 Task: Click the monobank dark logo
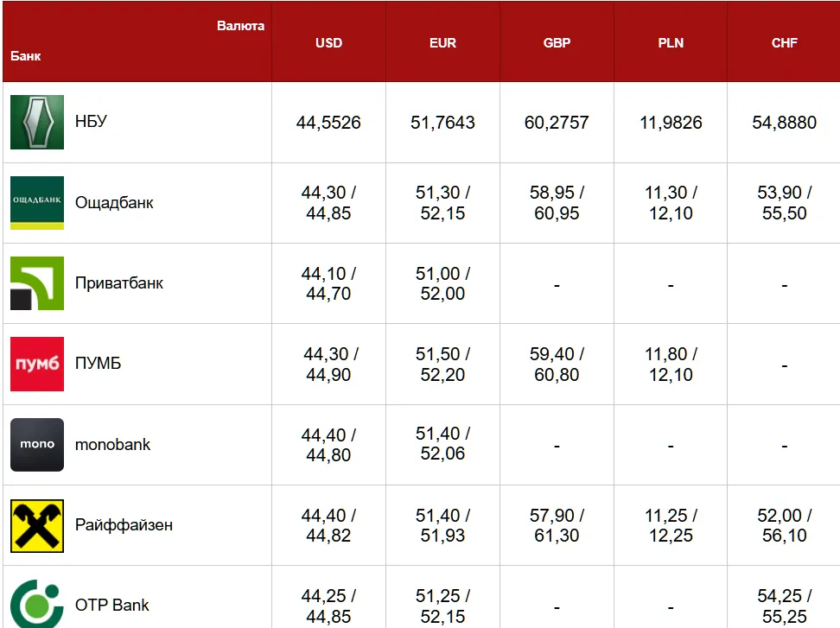click(37, 444)
